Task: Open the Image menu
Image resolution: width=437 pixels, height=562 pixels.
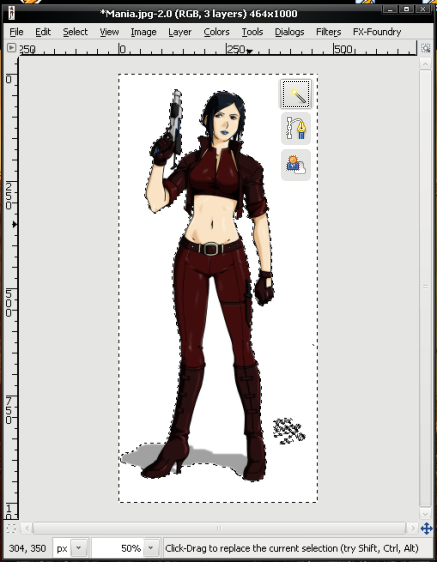Action: point(143,32)
